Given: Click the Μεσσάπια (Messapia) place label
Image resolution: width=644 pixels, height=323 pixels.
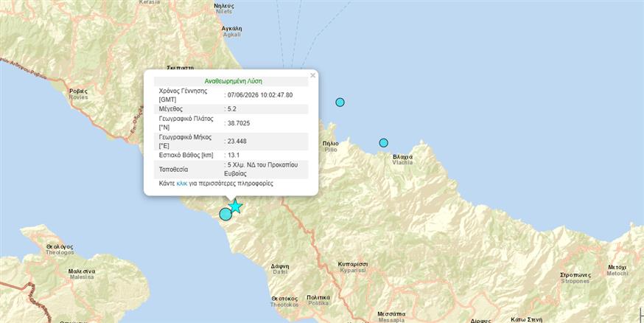Looking at the screenshot, I should click(391, 317).
